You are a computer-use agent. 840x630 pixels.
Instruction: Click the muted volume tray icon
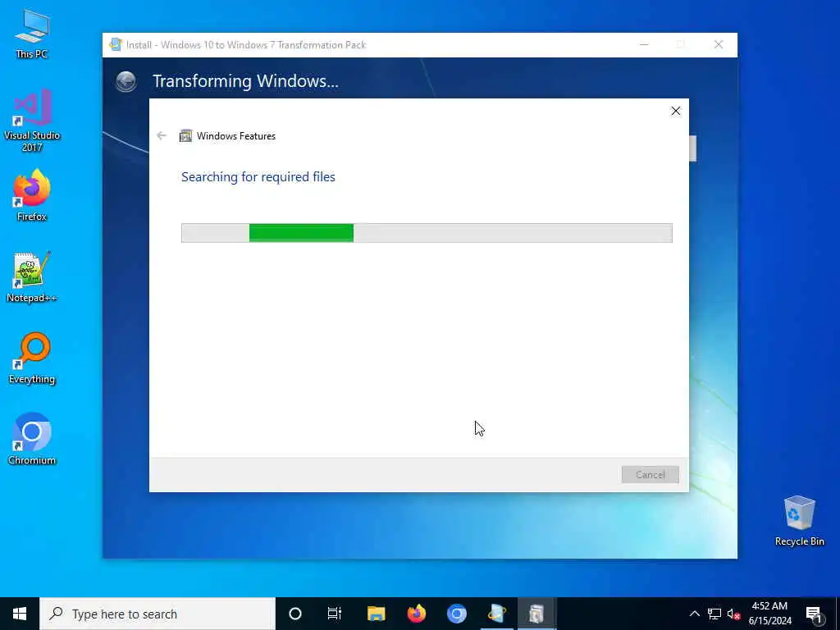coord(733,614)
